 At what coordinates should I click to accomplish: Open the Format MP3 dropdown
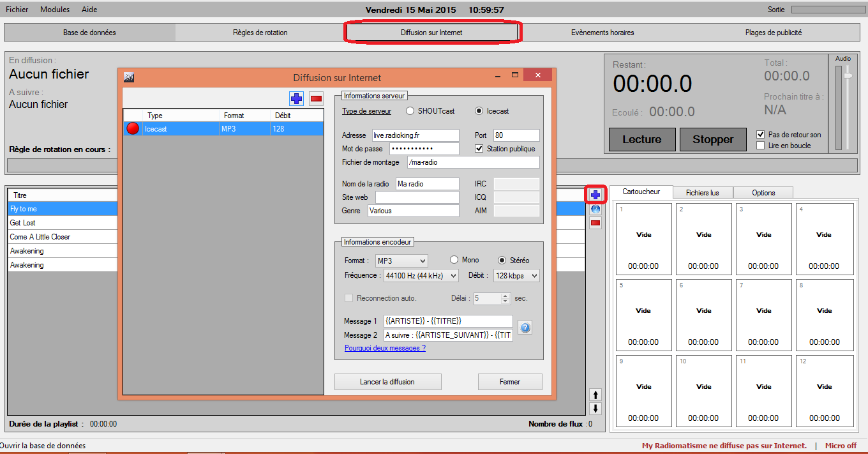click(401, 261)
